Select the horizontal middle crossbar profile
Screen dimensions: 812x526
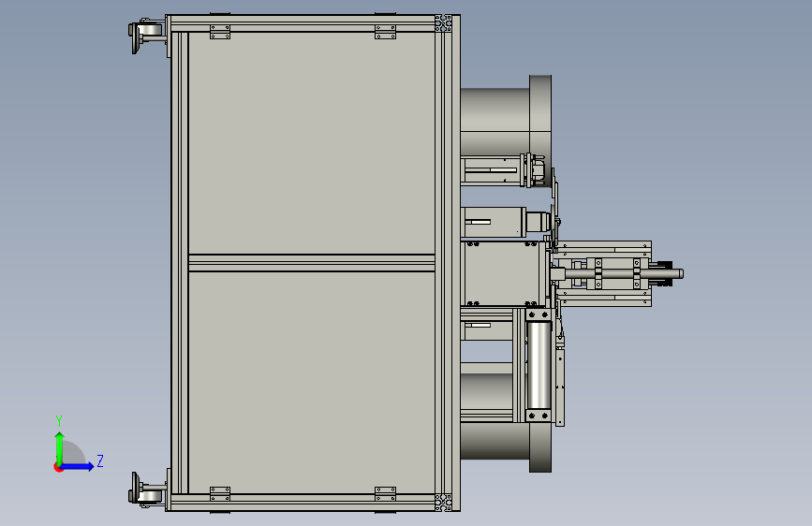coord(311,263)
